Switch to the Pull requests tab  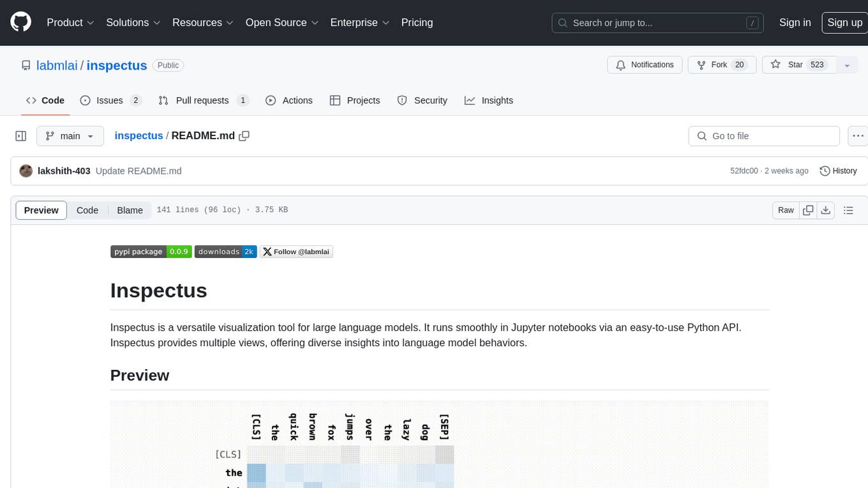coord(203,100)
